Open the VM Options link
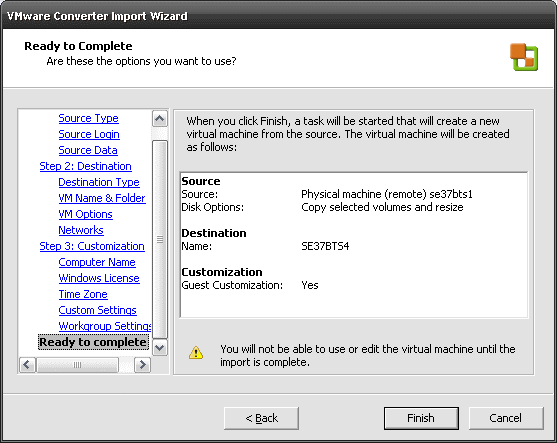This screenshot has width=557, height=443. [x=85, y=214]
